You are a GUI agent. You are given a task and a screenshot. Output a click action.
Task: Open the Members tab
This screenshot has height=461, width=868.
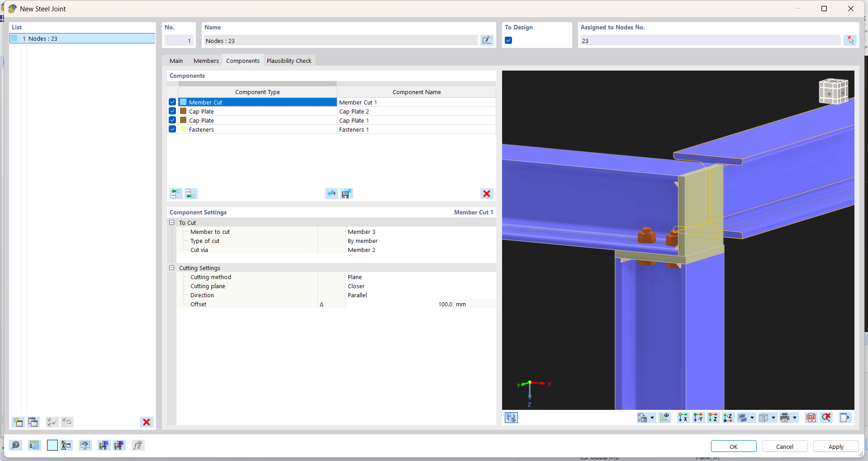click(206, 61)
